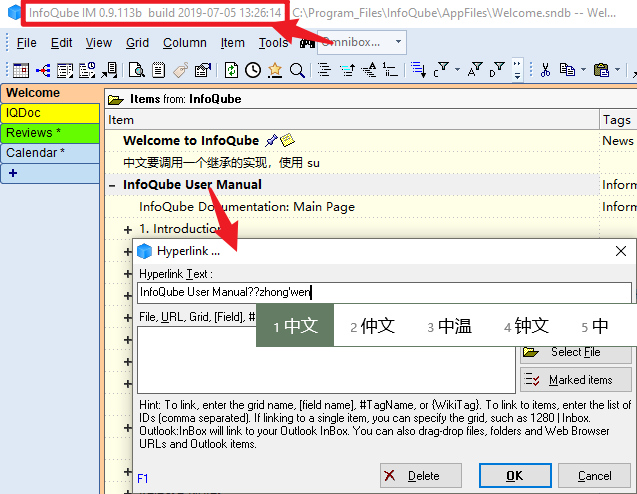Click the scheduled list clock toolbar icon
Image resolution: width=637 pixels, height=494 pixels.
tap(87, 70)
